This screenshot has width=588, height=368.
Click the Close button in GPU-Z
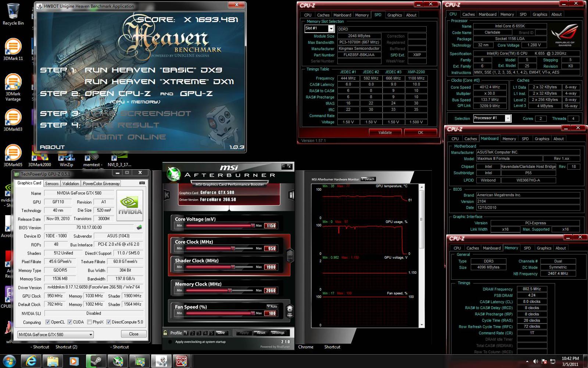(134, 334)
